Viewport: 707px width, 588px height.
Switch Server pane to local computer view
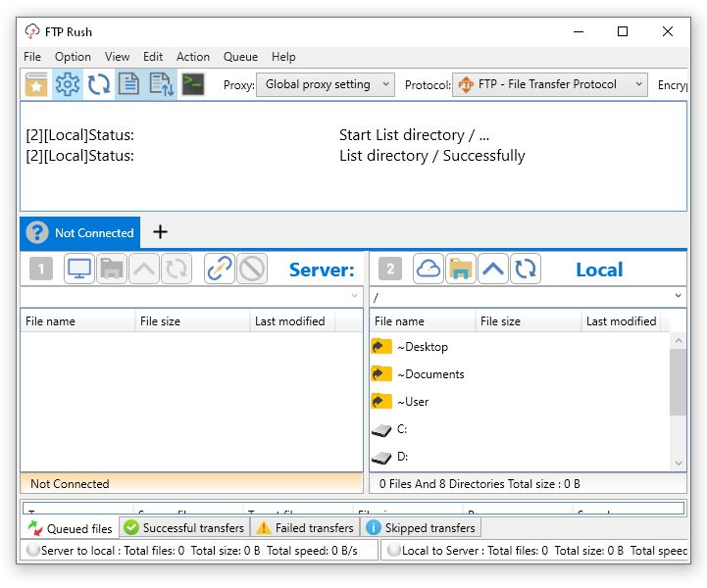pos(80,269)
